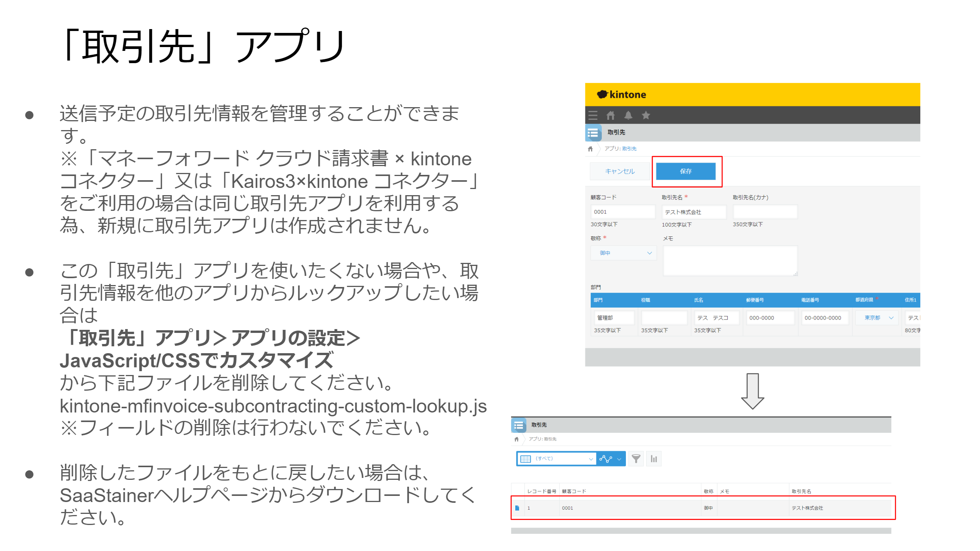Click the キャンセル button
This screenshot has height=551, width=980.
[x=620, y=171]
